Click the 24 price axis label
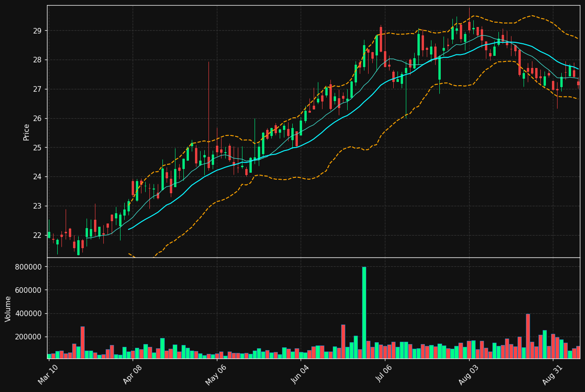 tap(37, 177)
